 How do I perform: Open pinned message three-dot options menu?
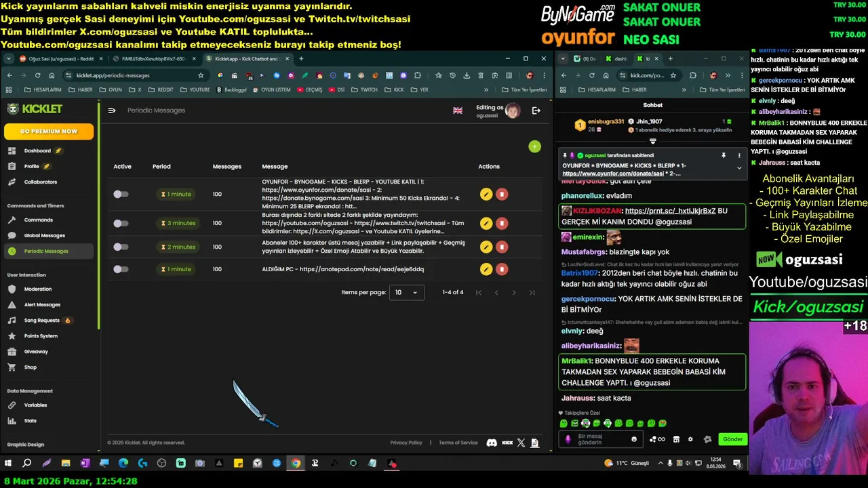click(739, 155)
